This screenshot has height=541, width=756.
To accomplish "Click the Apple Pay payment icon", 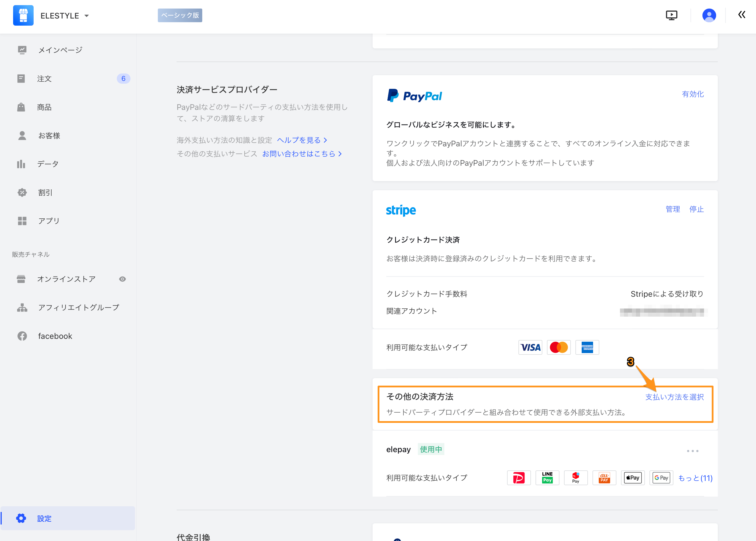I will point(632,478).
